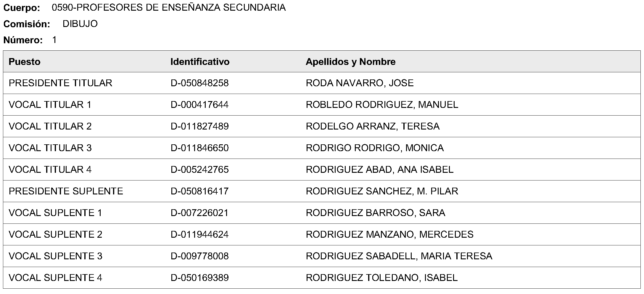Click the VOCAL TITULAR 1 cell
Image resolution: width=644 pixels, height=294 pixels.
(50, 105)
